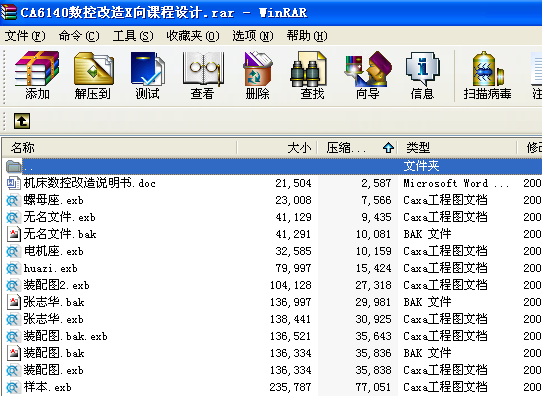The height and width of the screenshot is (396, 542).
Task: Select file 张志华.bak
Action: [54, 302]
